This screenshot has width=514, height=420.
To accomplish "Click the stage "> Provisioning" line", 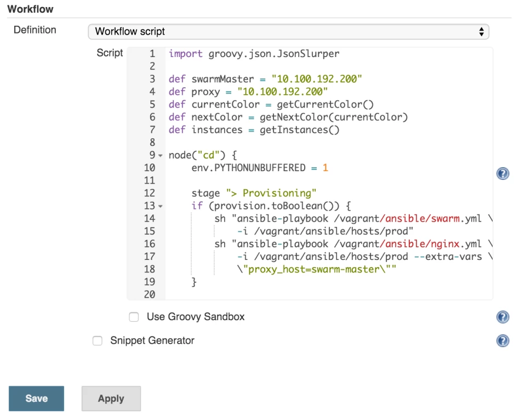I will click(x=254, y=193).
